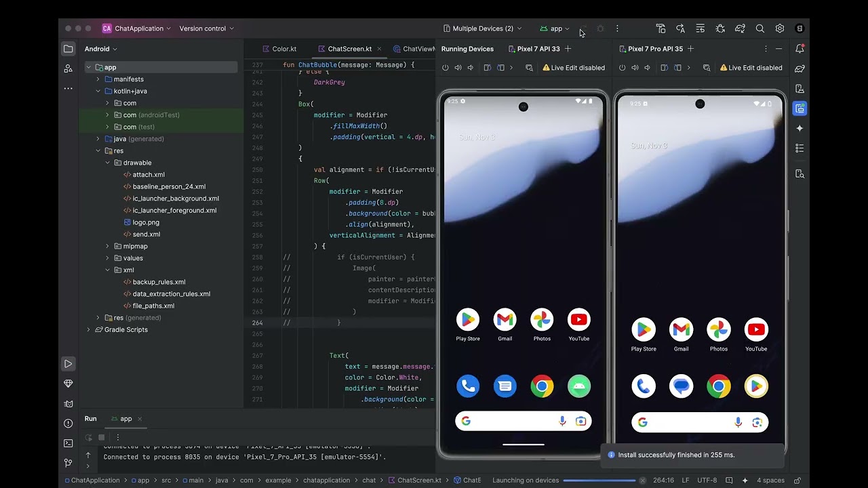Viewport: 868px width, 488px height.
Task: Open the Project tool window folder icon
Action: [68, 49]
